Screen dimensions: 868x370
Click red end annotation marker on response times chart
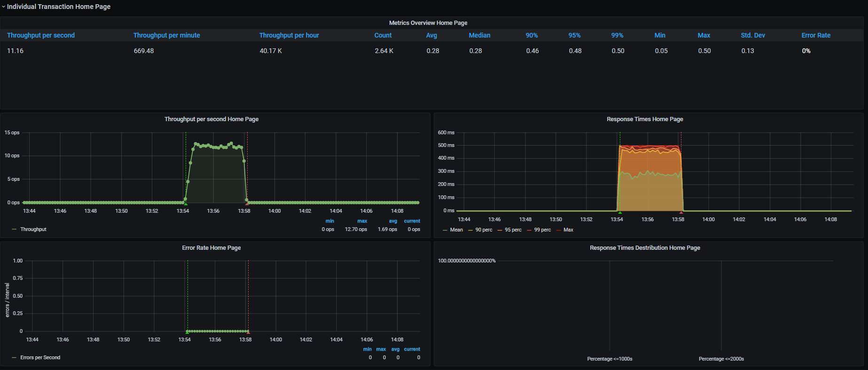[x=681, y=212]
